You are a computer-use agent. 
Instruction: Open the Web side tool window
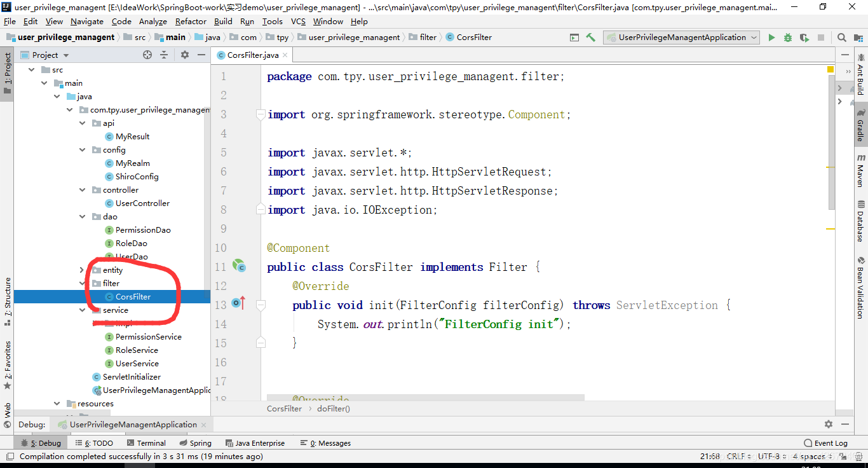(x=8, y=415)
